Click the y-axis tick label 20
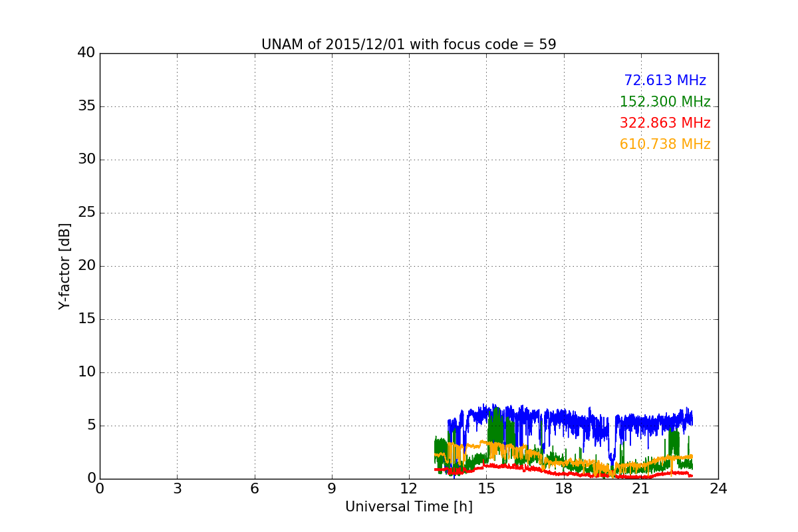Screen dimensions: 798x532 (86, 266)
